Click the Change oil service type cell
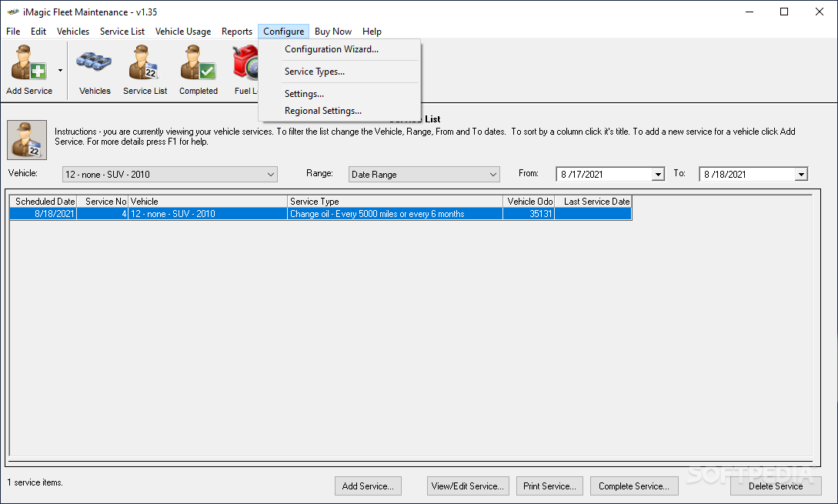Viewport: 838px width, 504px height. pyautogui.click(x=395, y=214)
